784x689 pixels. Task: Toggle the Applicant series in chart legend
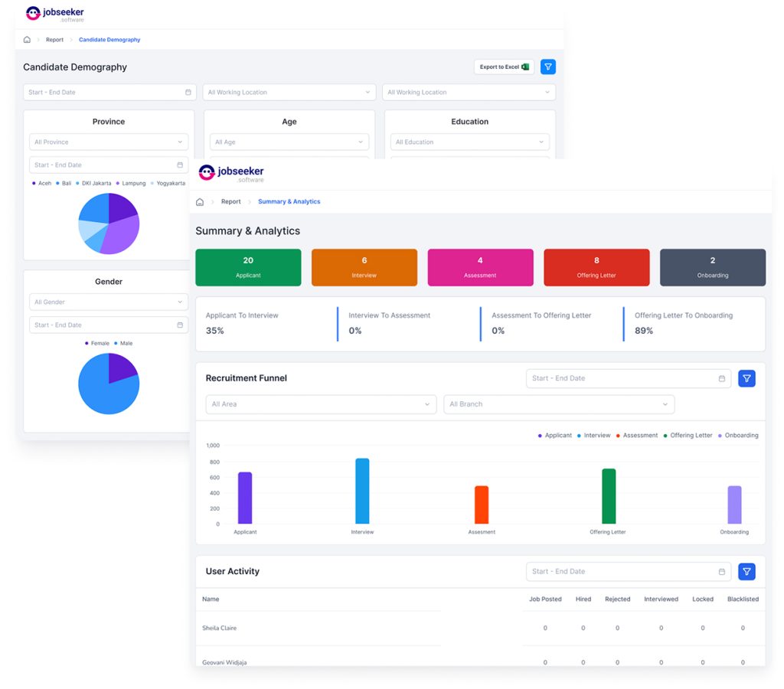(554, 436)
